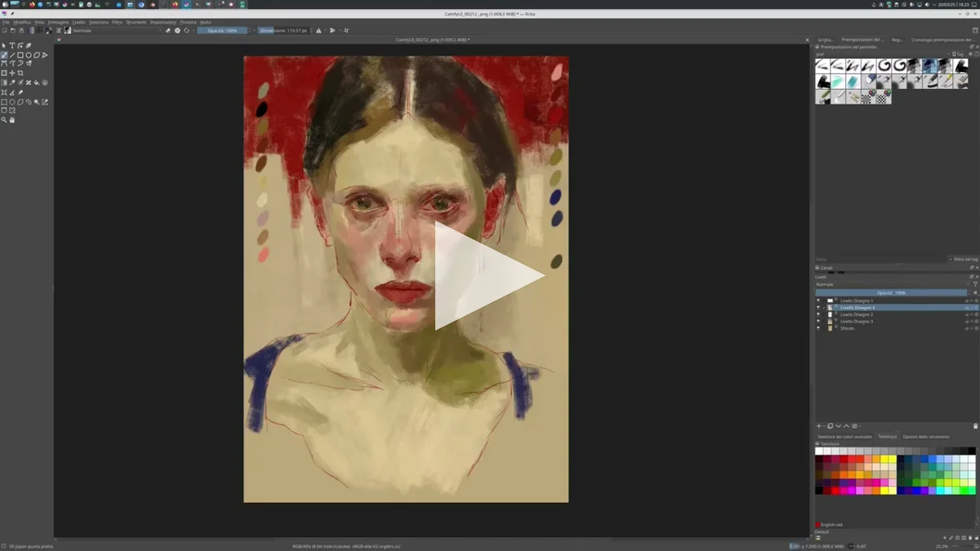Choose the Ellipse shape tool
This screenshot has width=980, height=551.
tap(29, 56)
